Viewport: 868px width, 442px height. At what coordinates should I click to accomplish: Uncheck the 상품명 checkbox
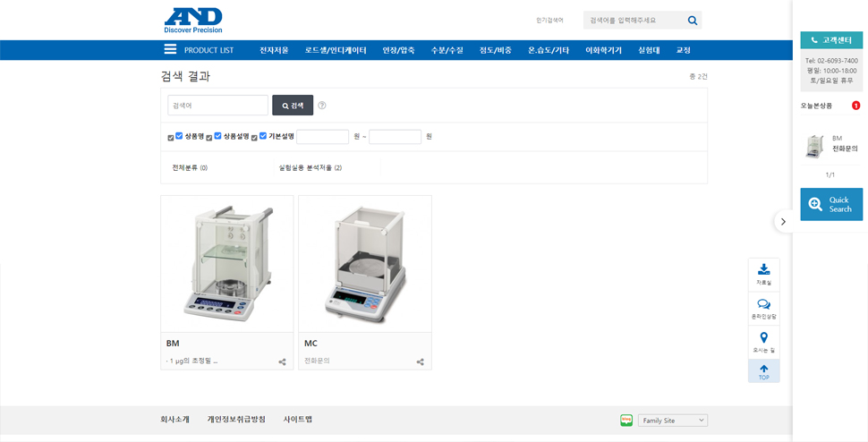pos(179,136)
